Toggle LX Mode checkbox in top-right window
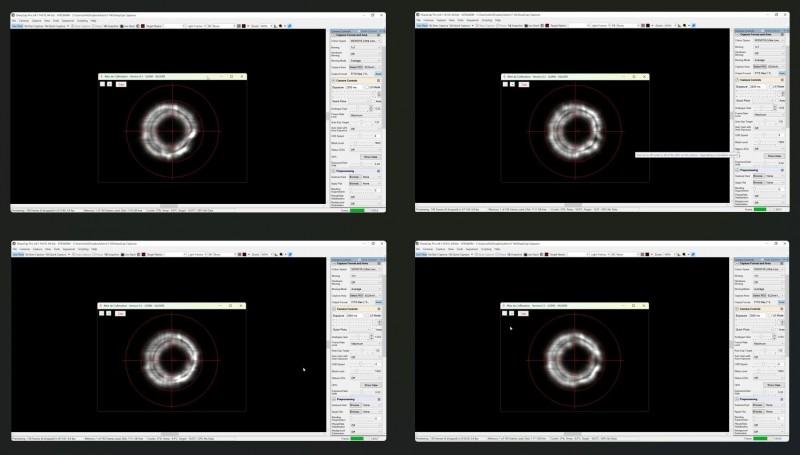Screen dimensions: 800x455 [x=770, y=87]
